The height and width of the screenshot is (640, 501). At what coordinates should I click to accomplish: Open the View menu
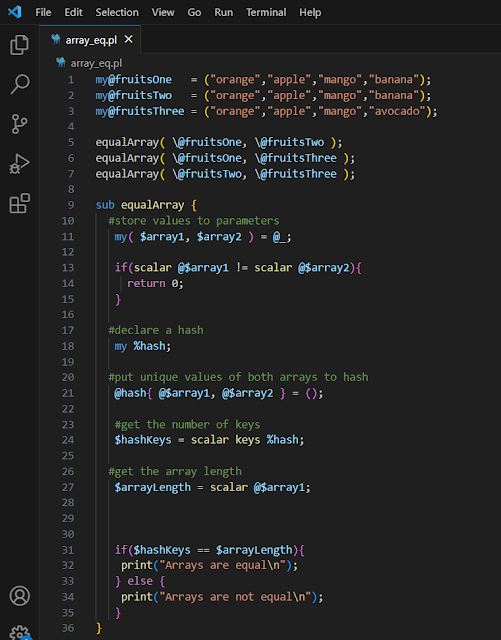[x=163, y=12]
